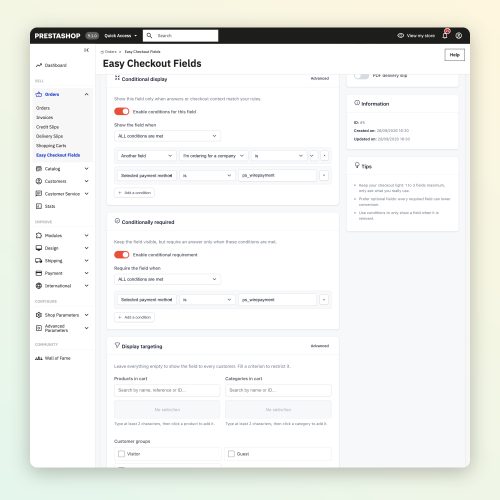Viewport: 500px width, 500px height.
Task: Check the Visitor customer group checkbox
Action: point(122,454)
